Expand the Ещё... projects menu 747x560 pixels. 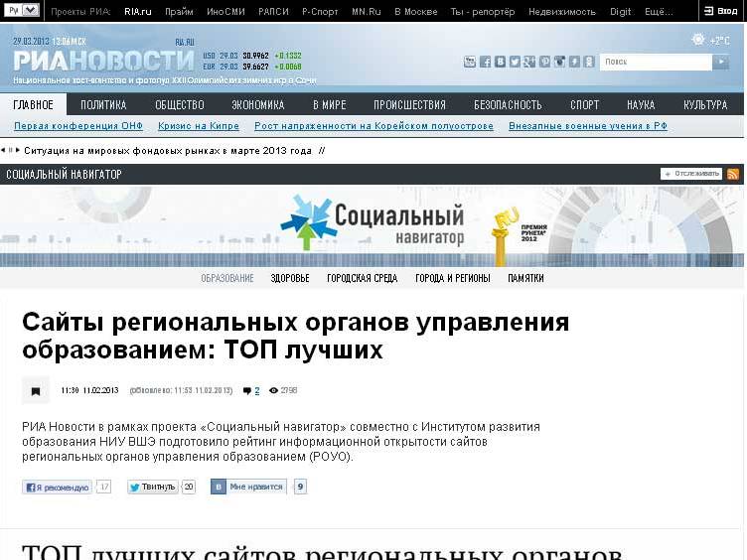point(659,12)
